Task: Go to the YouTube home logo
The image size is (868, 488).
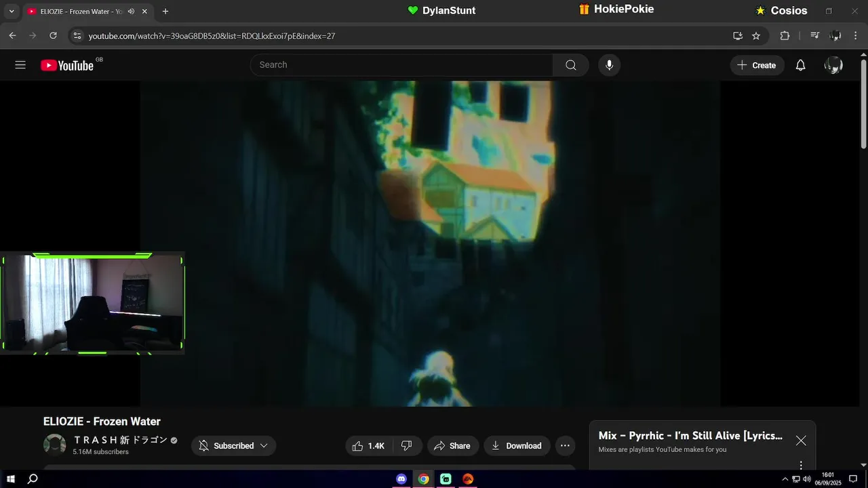Action: coord(67,65)
